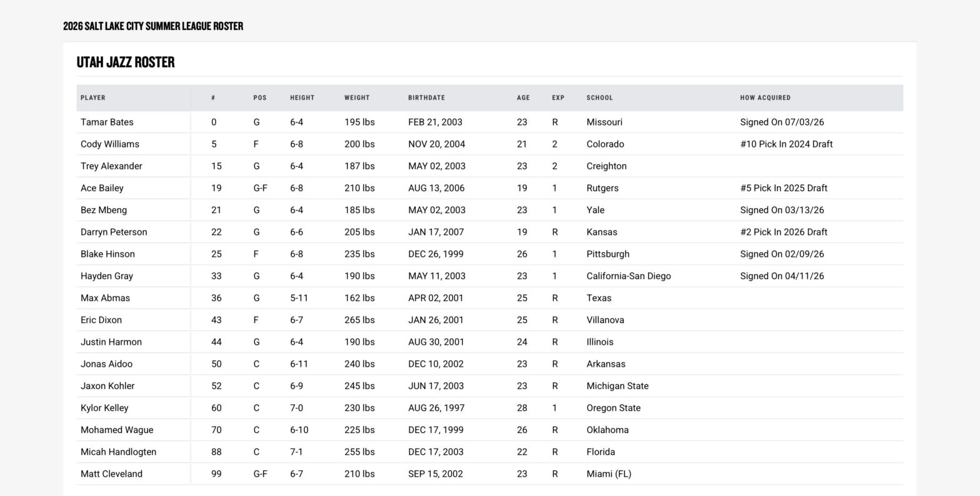Sort by BIRTHDATE column header
The width and height of the screenshot is (980, 496).
coord(427,98)
